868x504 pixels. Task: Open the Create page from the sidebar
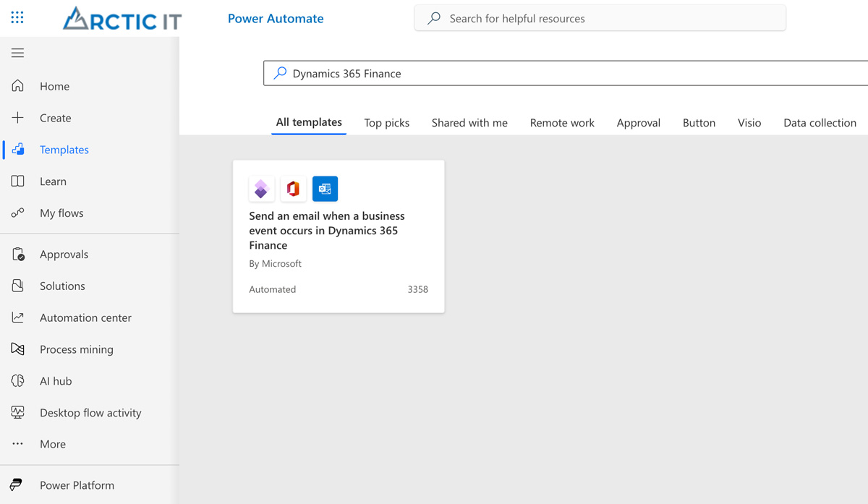click(55, 118)
